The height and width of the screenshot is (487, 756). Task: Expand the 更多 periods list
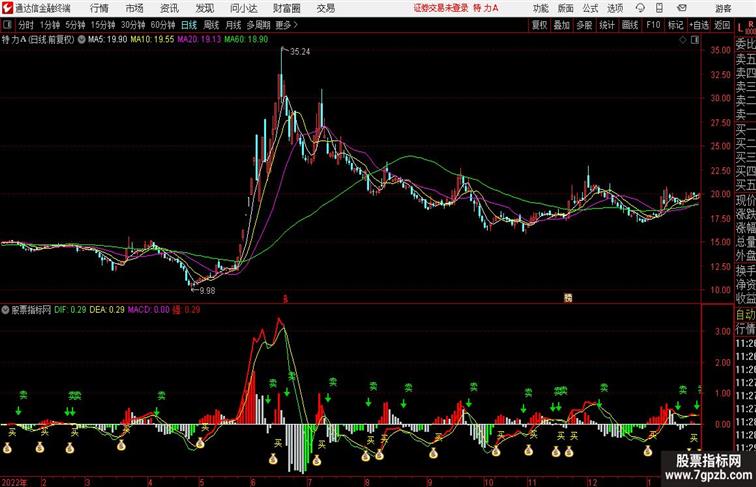[x=286, y=25]
